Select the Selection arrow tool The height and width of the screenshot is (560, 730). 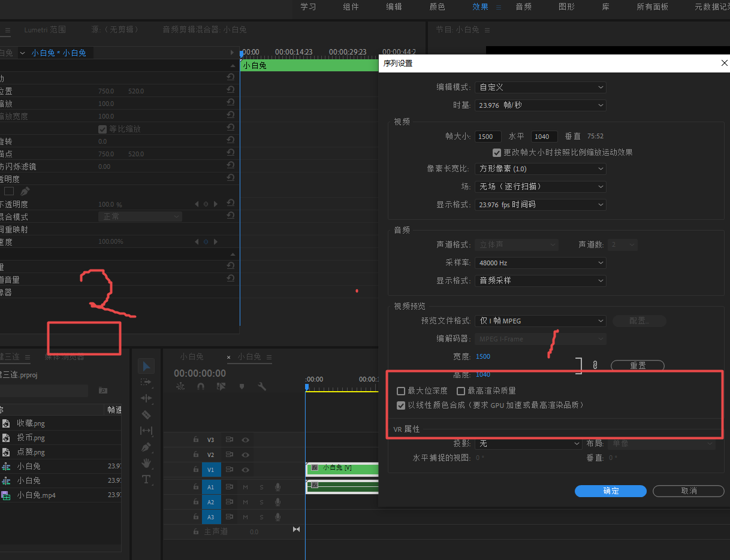pyautogui.click(x=147, y=366)
